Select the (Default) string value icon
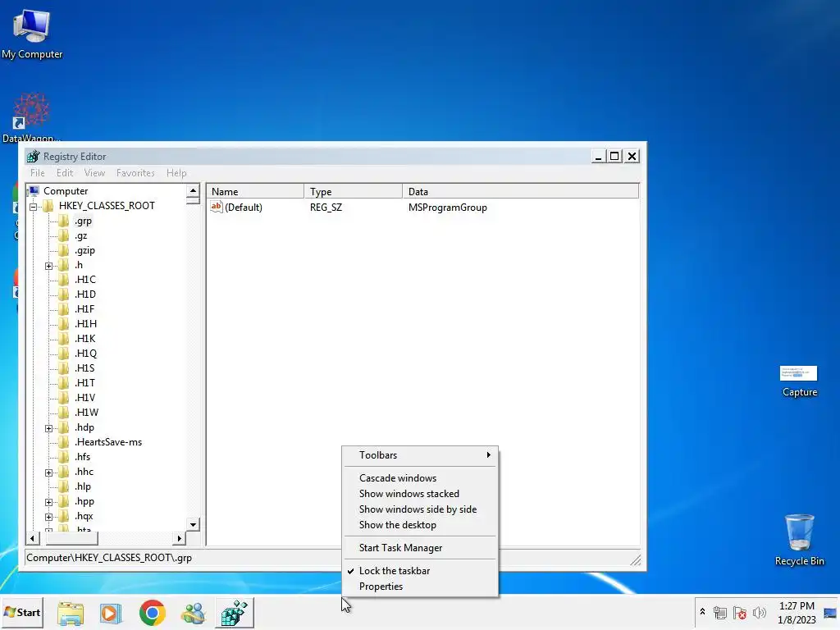 pyautogui.click(x=217, y=207)
